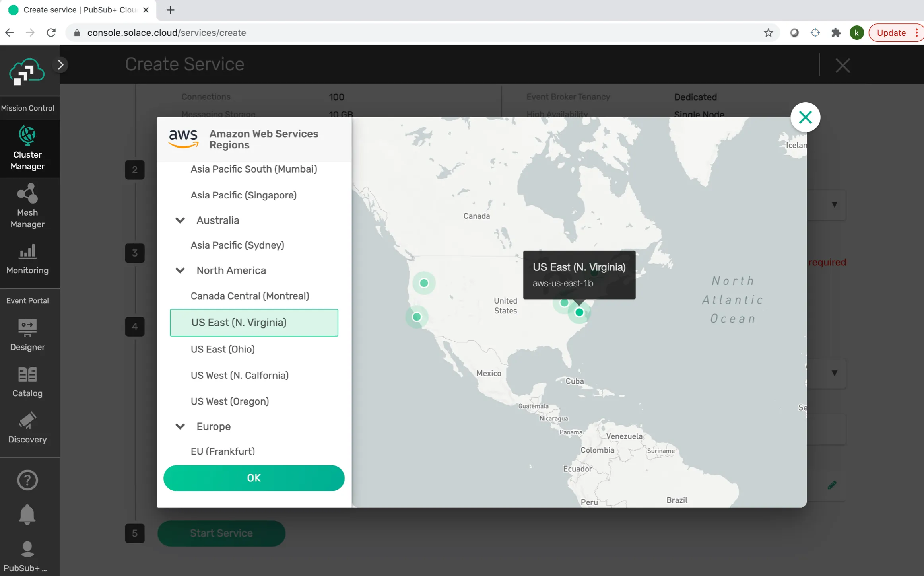Image resolution: width=924 pixels, height=576 pixels.
Task: Click the Chrome Update button
Action: (x=891, y=33)
